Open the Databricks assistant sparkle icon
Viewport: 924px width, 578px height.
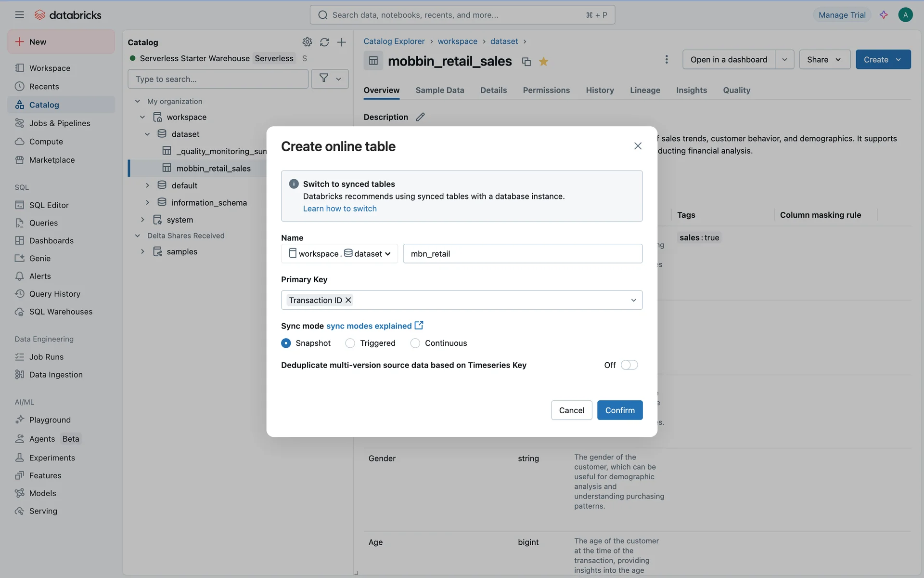(x=883, y=15)
